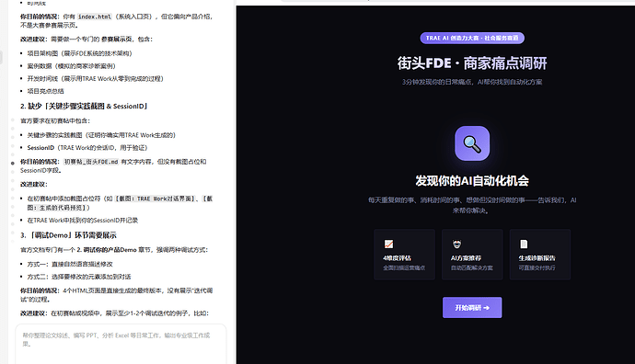Click bullet 方式一：直接自然语言描述修改
635x364 pixels.
pyautogui.click(x=70, y=264)
